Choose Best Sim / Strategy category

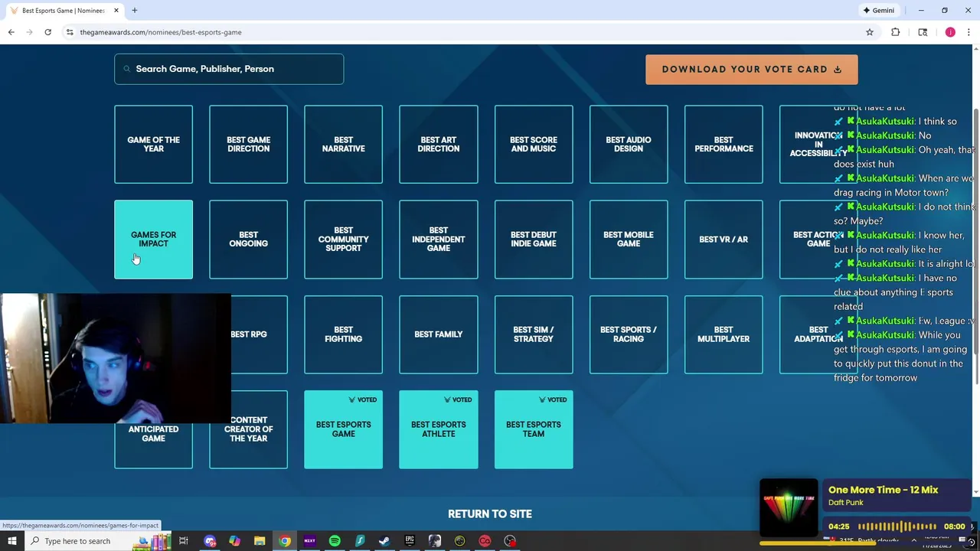point(534,334)
